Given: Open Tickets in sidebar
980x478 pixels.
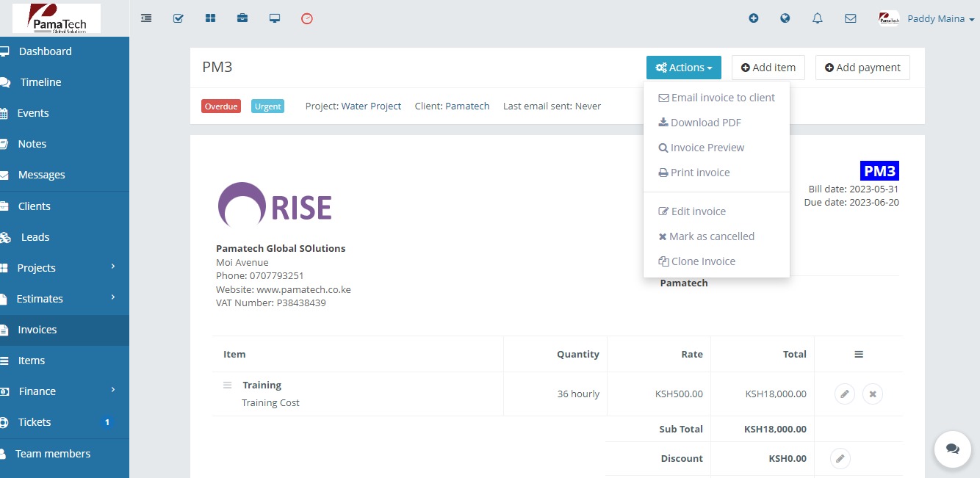Looking at the screenshot, I should tap(65, 422).
